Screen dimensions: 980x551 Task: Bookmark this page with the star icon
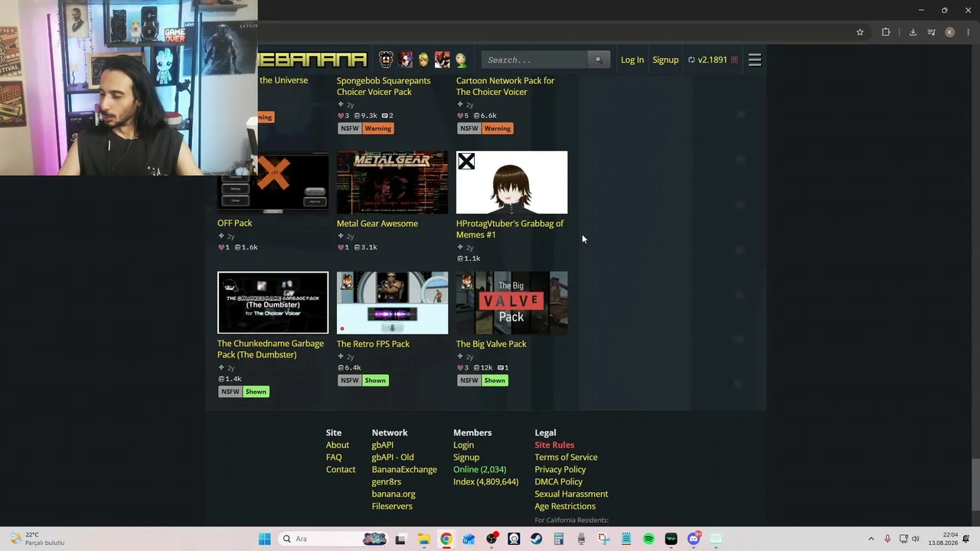click(860, 32)
